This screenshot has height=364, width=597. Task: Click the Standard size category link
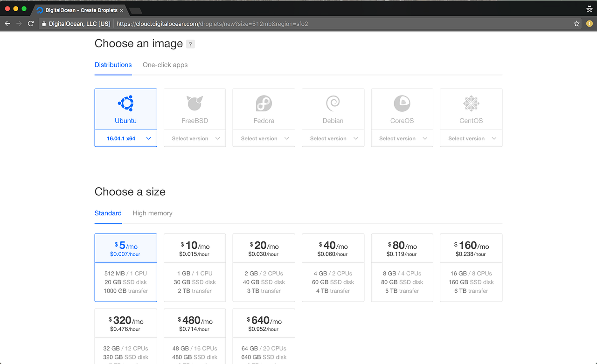(108, 213)
